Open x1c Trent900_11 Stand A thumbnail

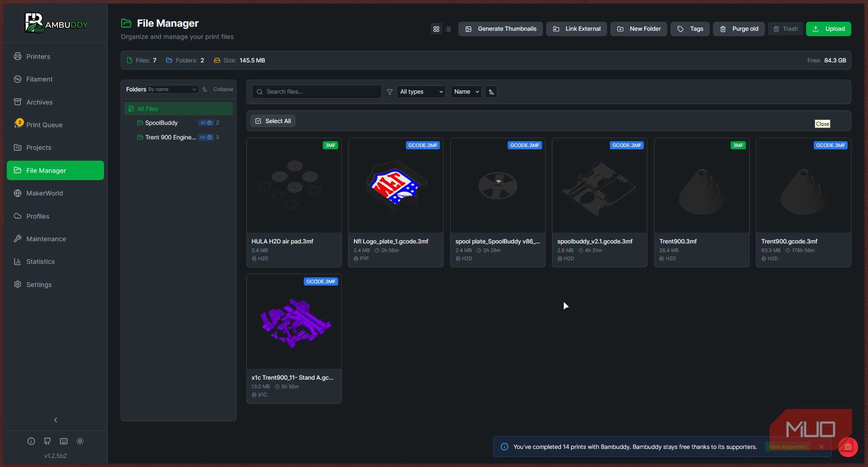coord(294,322)
